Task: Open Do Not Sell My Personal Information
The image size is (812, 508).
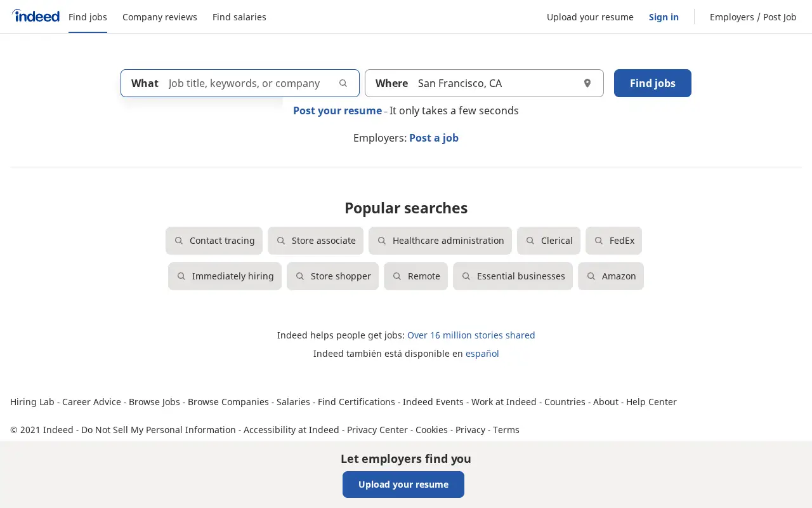Action: [x=159, y=430]
